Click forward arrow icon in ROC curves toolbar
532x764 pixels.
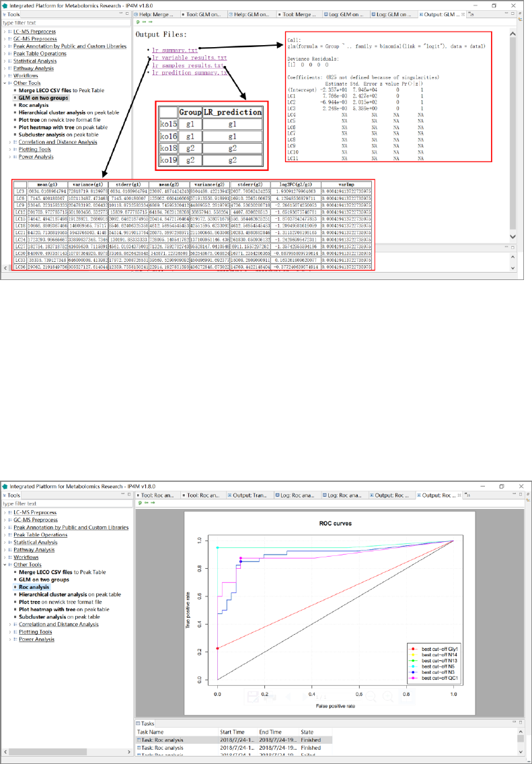point(152,503)
